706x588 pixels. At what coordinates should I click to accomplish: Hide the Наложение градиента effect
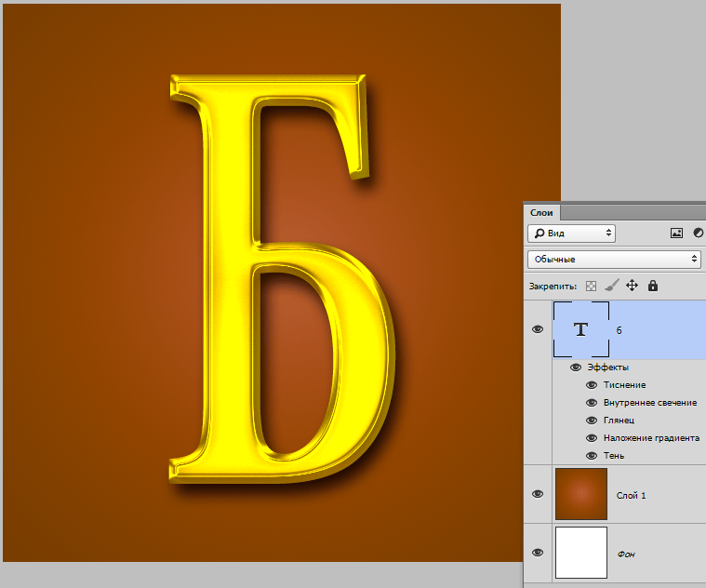[592, 437]
